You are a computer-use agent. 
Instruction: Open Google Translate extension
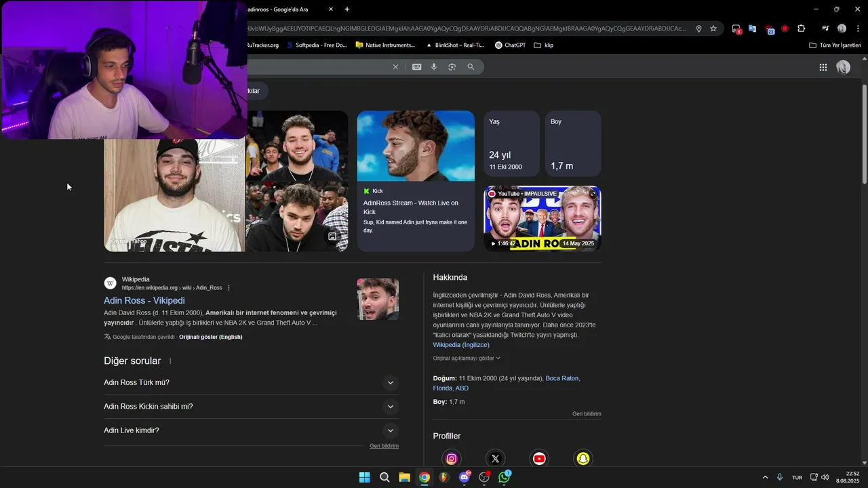pyautogui.click(x=752, y=28)
